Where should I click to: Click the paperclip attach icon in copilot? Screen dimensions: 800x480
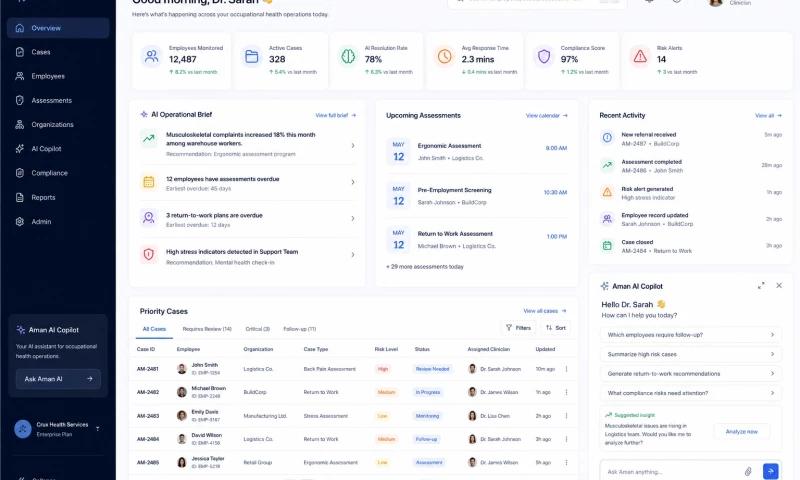(748, 471)
